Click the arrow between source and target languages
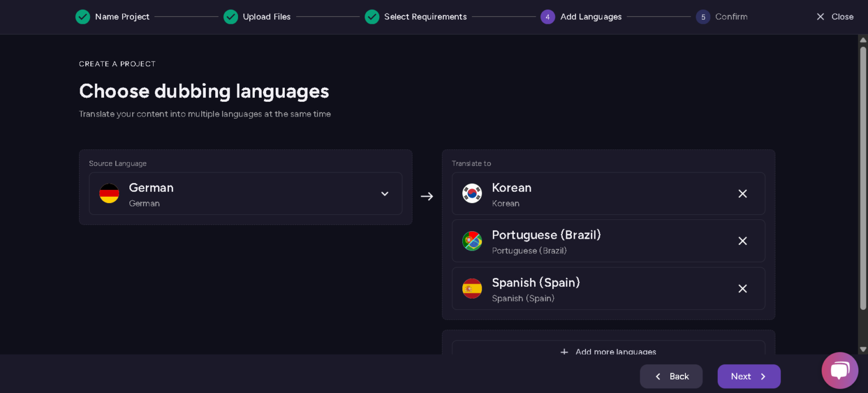The height and width of the screenshot is (393, 868). coord(427,196)
